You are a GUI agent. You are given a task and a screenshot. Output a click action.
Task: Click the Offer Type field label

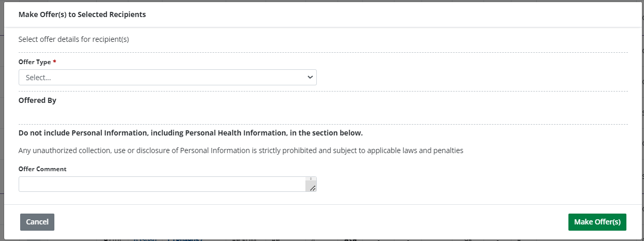tap(35, 62)
